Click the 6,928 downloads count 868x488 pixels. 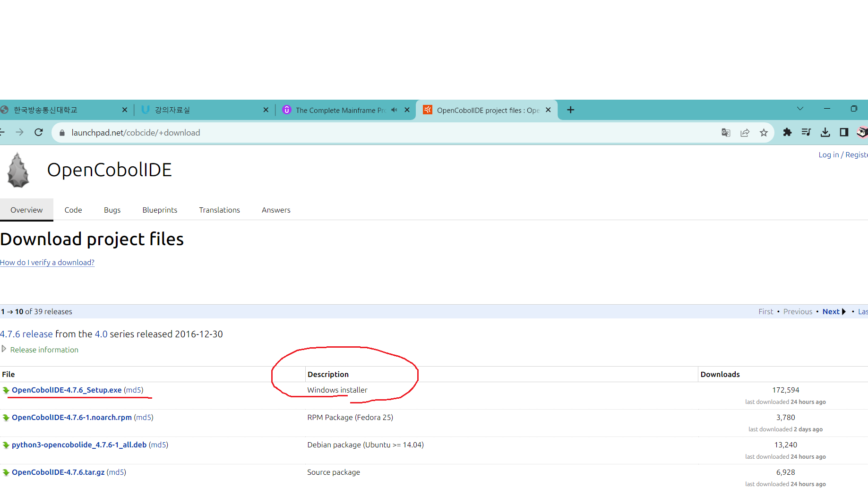coord(786,472)
